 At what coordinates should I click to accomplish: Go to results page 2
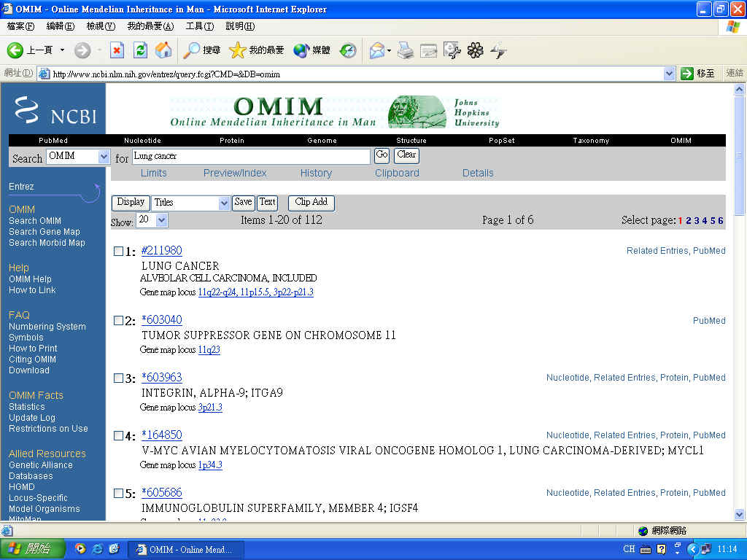pos(689,221)
